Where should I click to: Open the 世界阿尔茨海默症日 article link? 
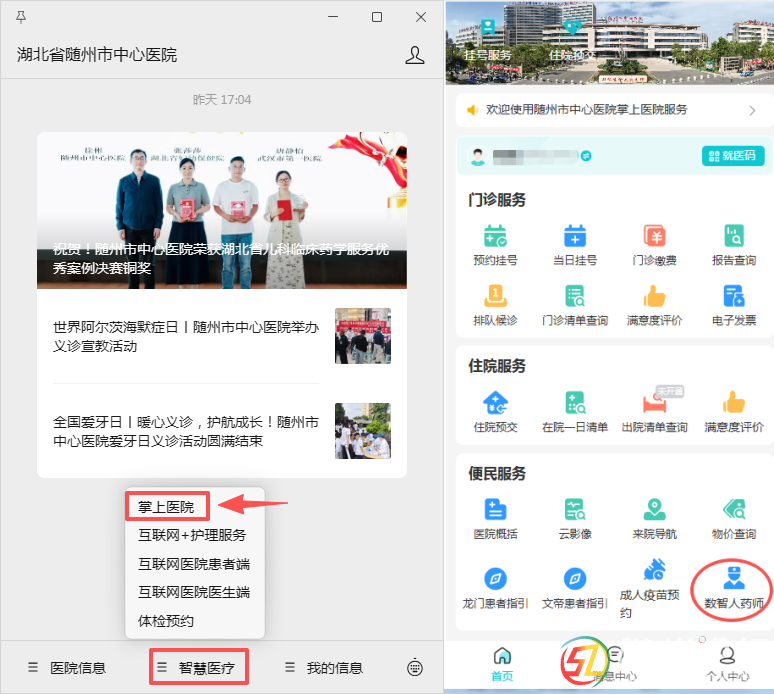[x=186, y=337]
